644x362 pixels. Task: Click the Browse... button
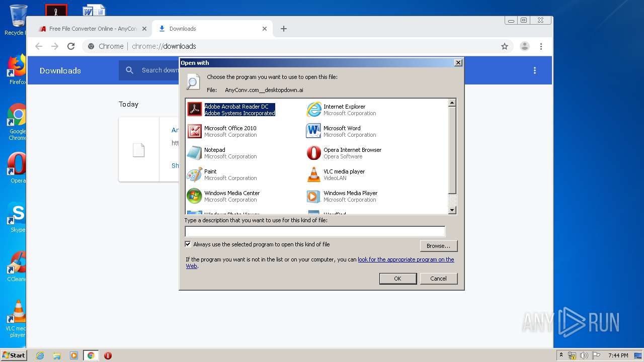[x=439, y=246]
